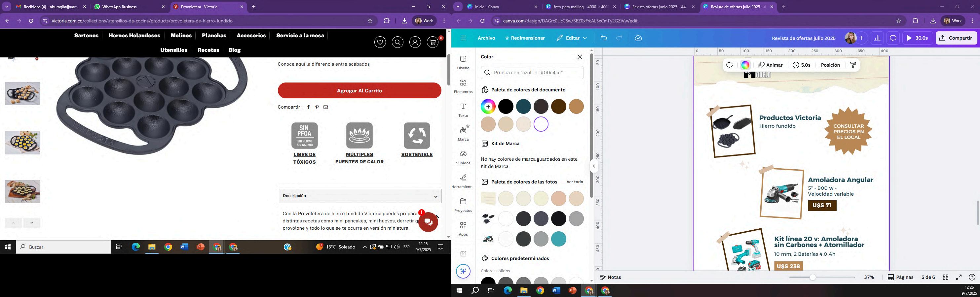Click the Agregar Al Carrito button

pyautogui.click(x=359, y=90)
